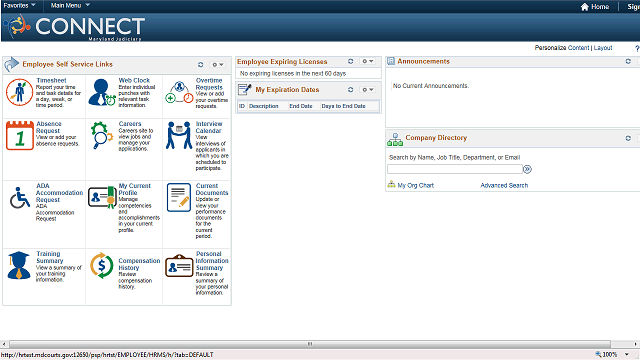The height and width of the screenshot is (360, 640).
Task: Open the ADA Accommodation Request link
Action: (x=59, y=193)
